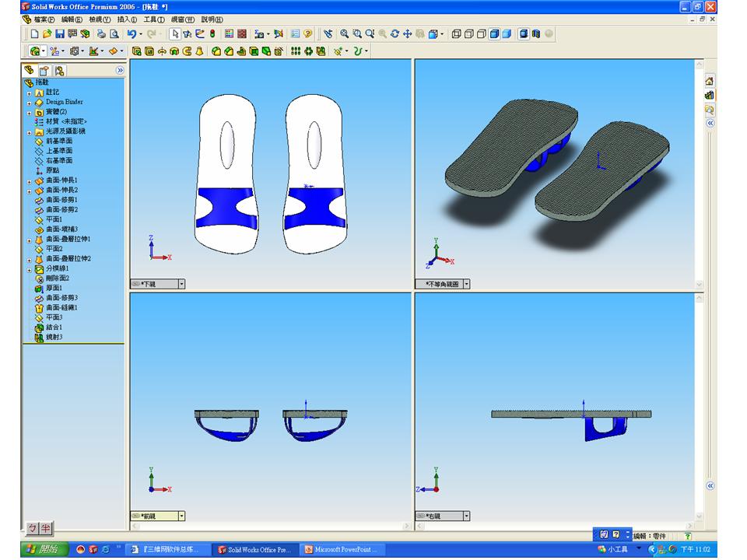747x560 pixels.
Task: Expand the 曲面-伸長1 feature node
Action: coord(29,181)
